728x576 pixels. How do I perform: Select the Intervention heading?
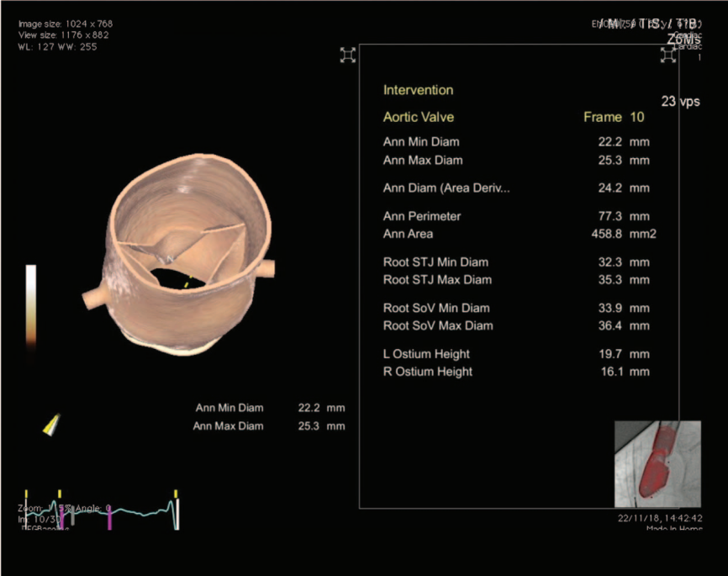pos(418,90)
